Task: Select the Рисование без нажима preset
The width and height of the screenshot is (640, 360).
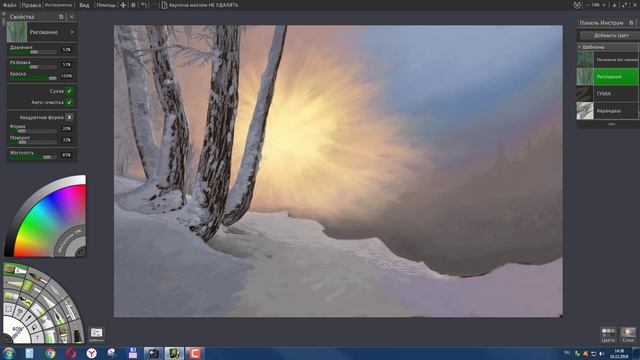Action: [x=608, y=60]
